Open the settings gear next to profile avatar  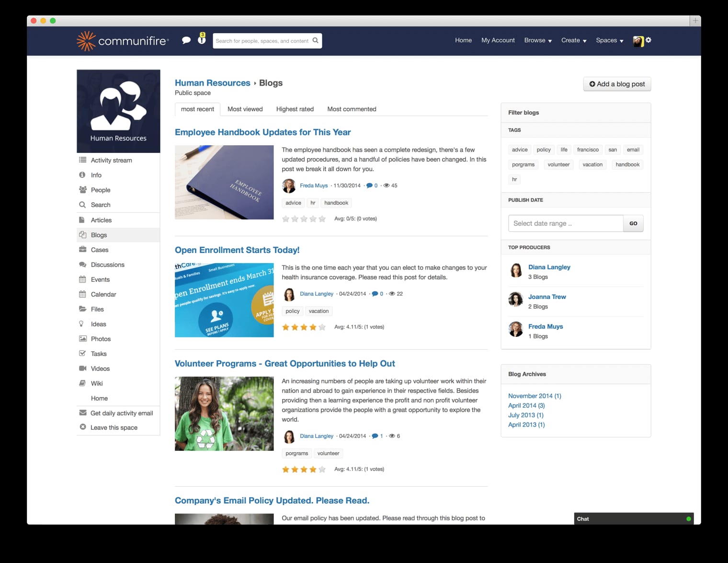(x=649, y=40)
